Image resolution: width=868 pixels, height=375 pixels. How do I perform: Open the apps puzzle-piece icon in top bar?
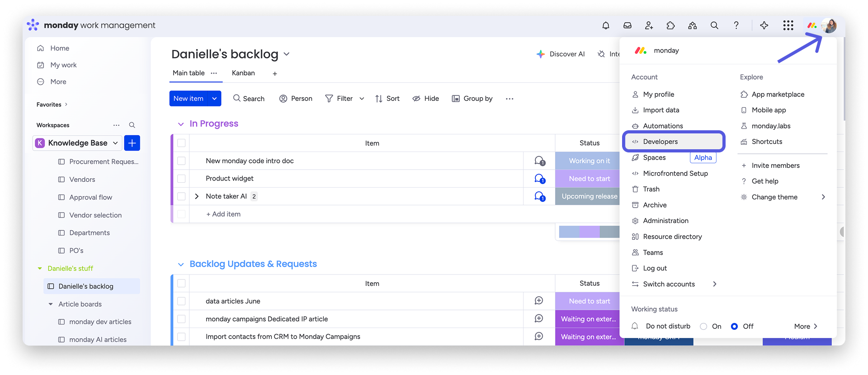(671, 25)
